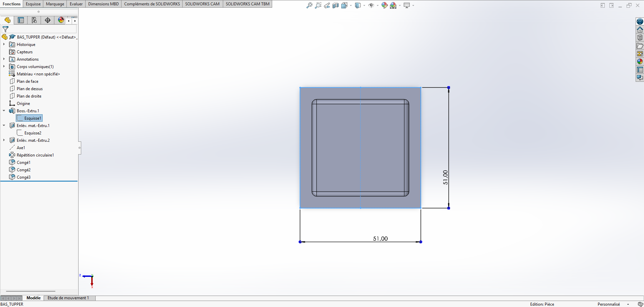Open the SOLIDWORKS CAM tab
The image size is (644, 307).
202,4
